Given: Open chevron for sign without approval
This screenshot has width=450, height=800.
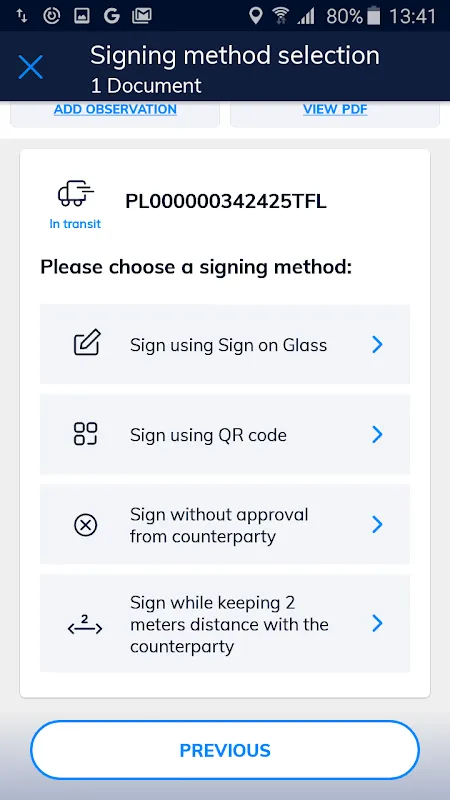Looking at the screenshot, I should click(377, 524).
